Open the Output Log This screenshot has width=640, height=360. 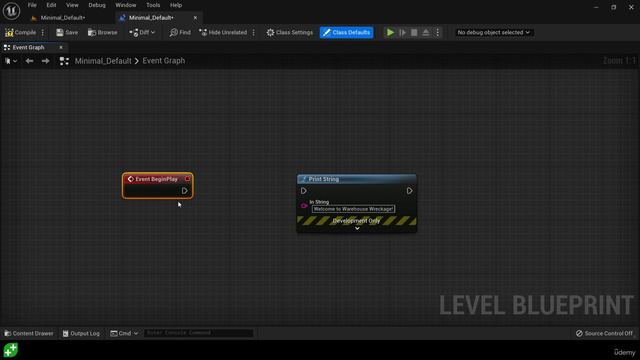pyautogui.click(x=81, y=333)
